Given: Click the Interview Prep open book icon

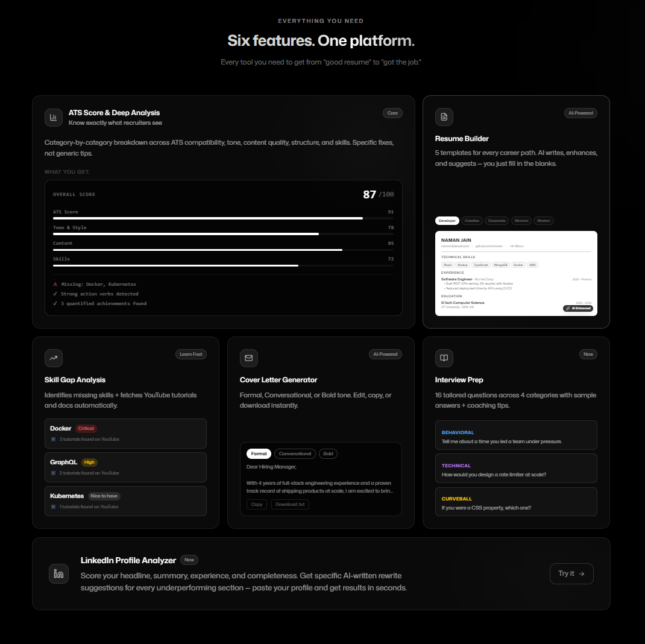Looking at the screenshot, I should tap(444, 358).
